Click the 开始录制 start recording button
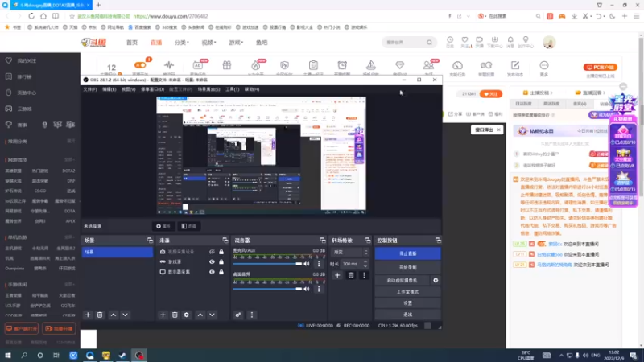Image resolution: width=644 pixels, height=362 pixels. [408, 267]
